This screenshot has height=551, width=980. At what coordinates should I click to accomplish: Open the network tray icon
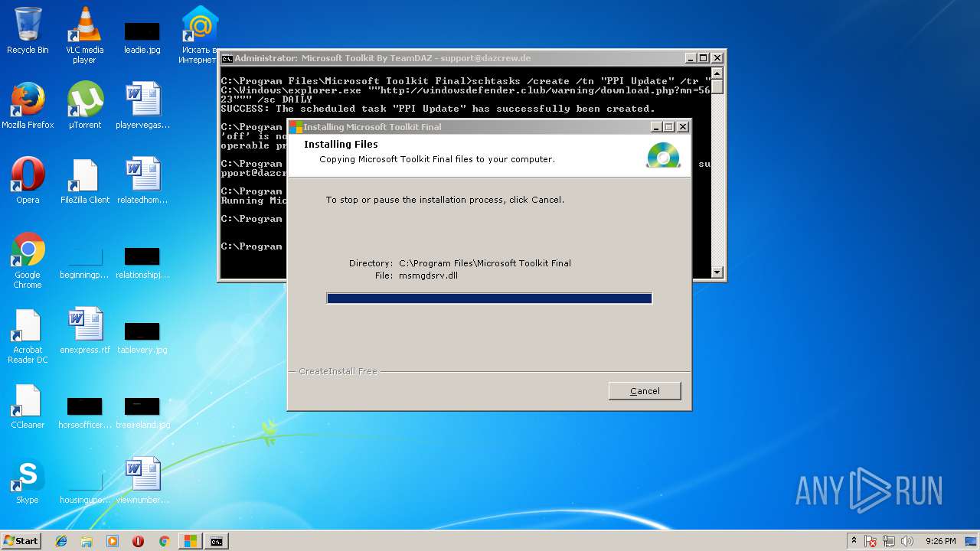[889, 541]
